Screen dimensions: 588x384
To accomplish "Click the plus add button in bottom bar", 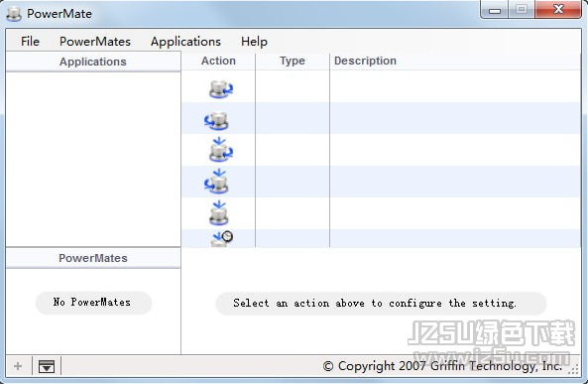I will pos(18,365).
